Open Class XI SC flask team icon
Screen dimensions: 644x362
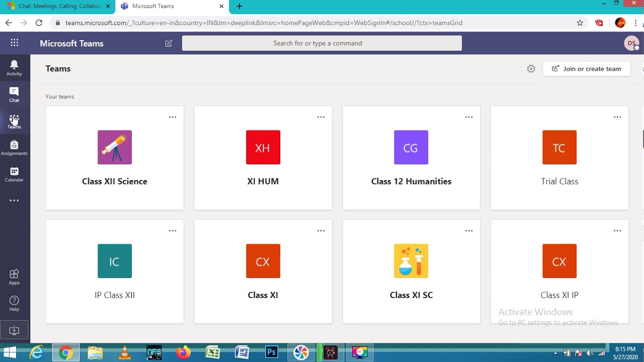[x=411, y=261]
